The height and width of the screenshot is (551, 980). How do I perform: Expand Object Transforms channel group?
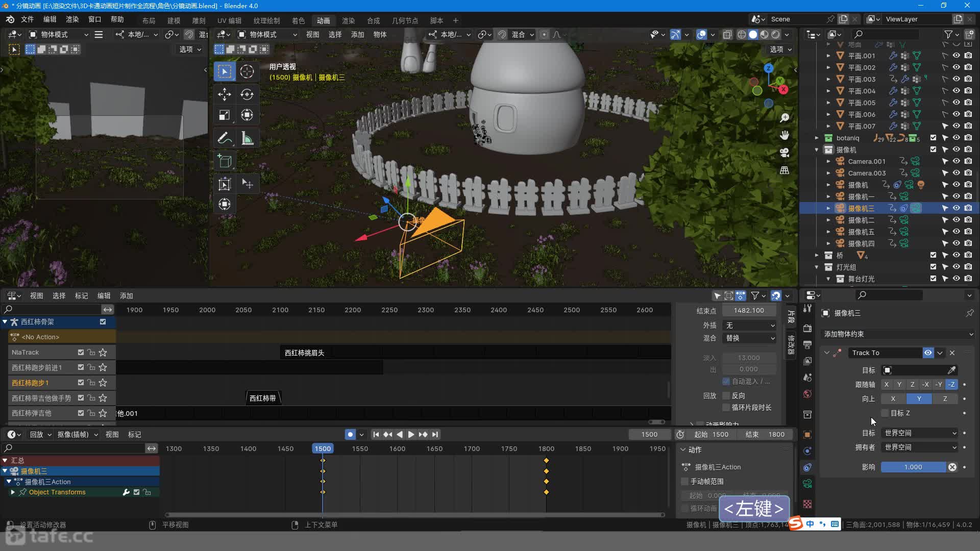click(x=13, y=492)
